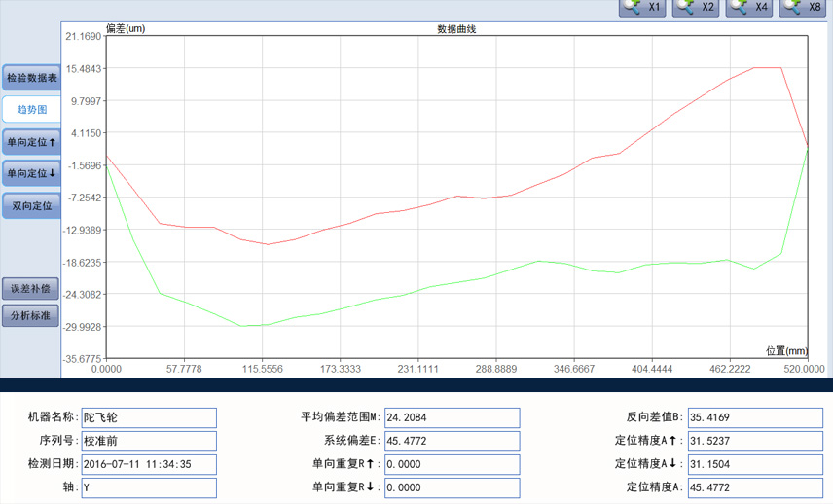
Task: Select the 轴 field showing Y
Action: [148, 486]
